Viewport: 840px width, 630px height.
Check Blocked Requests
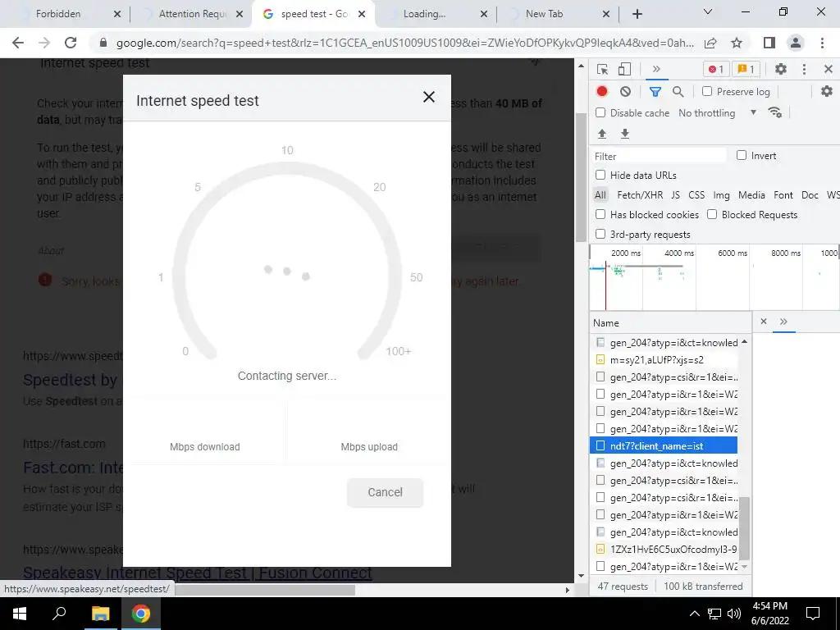pos(712,215)
